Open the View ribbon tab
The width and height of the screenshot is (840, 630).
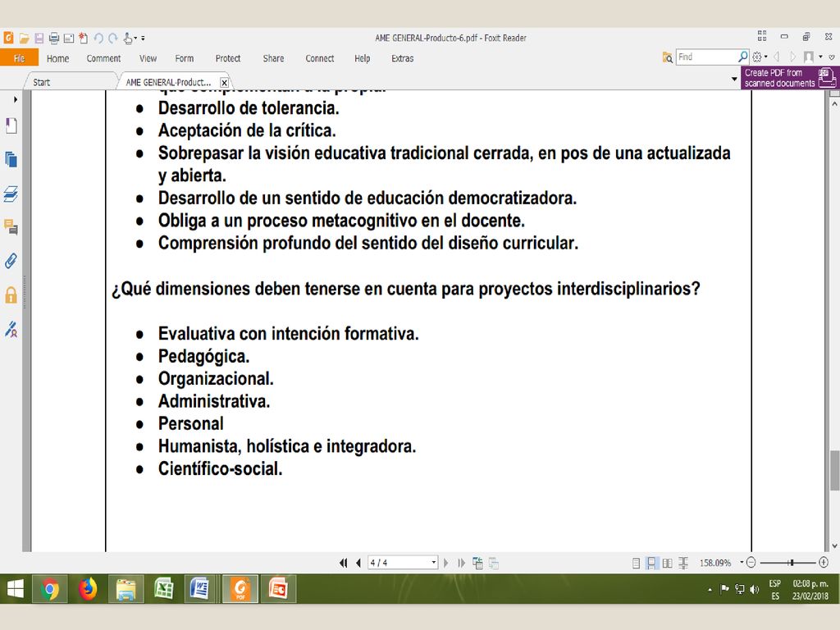(148, 58)
